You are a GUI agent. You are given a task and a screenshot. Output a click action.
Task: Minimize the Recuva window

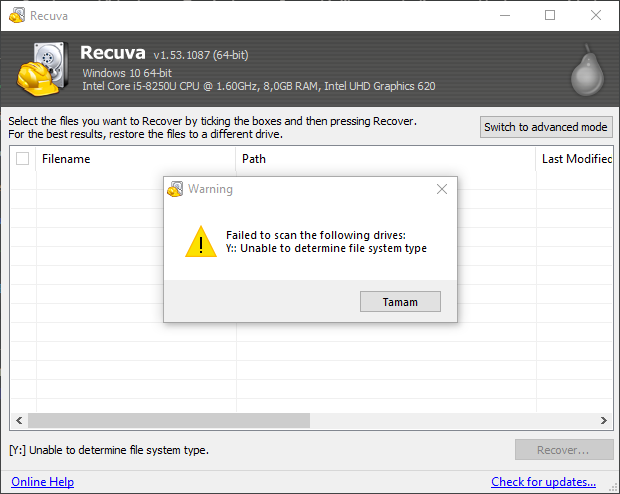pyautogui.click(x=504, y=16)
